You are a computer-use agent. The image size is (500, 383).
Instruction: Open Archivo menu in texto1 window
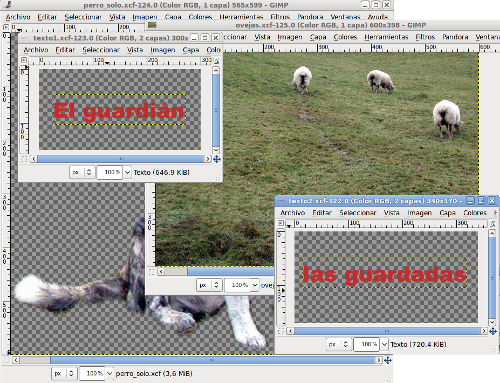pos(36,50)
